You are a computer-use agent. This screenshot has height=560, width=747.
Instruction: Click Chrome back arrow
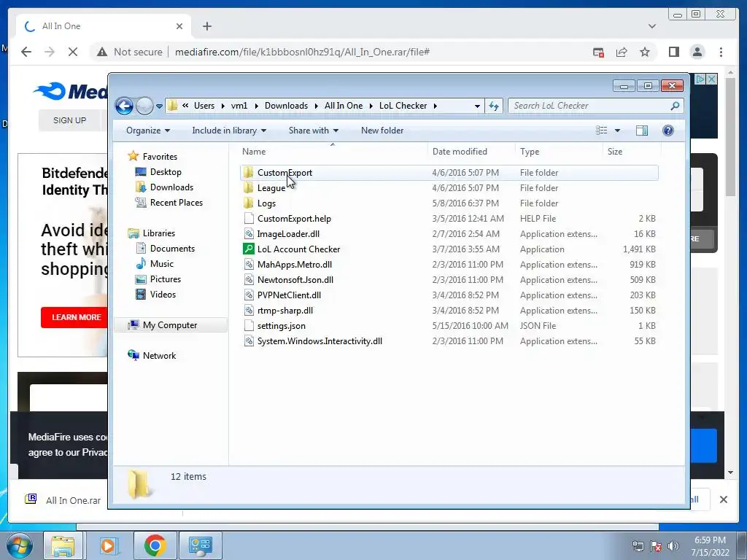point(26,52)
